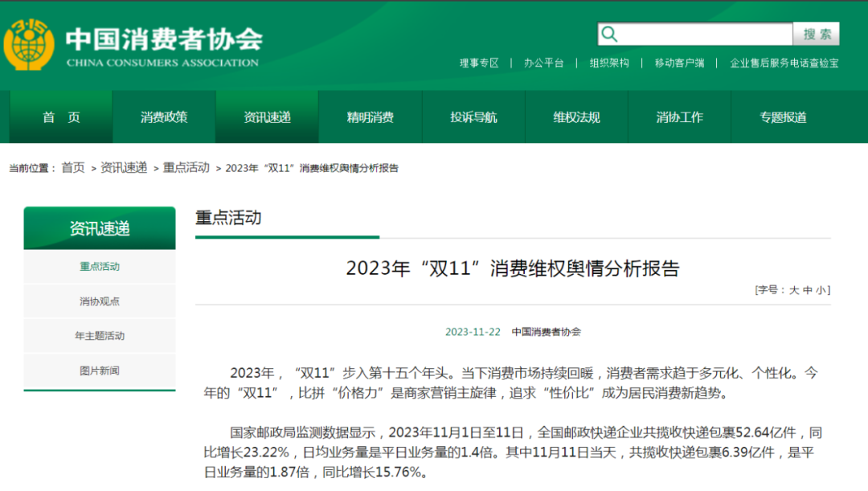Screen dimensions: 868x491
Task: Select 消协观点 in the sidebar
Action: click(100, 301)
